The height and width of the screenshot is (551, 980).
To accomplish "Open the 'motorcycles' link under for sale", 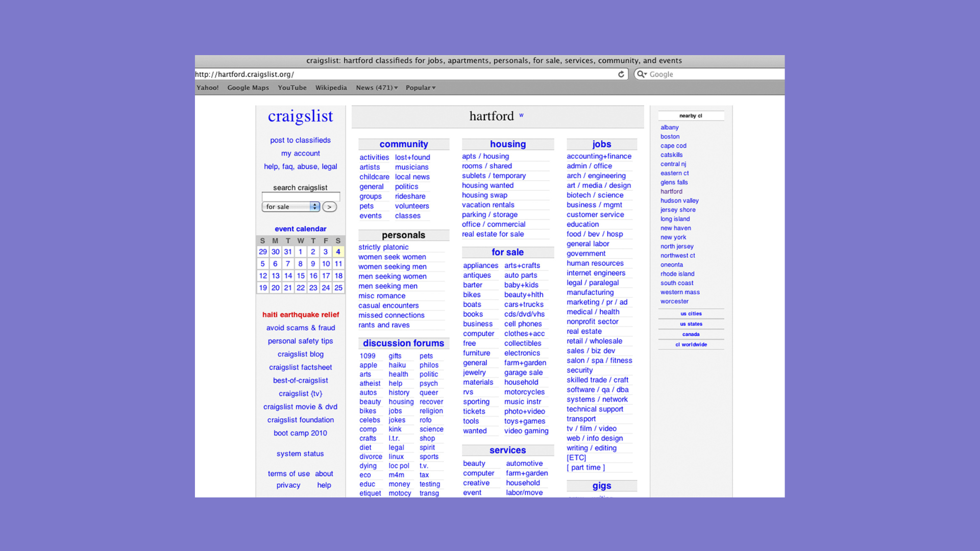I will pyautogui.click(x=525, y=392).
